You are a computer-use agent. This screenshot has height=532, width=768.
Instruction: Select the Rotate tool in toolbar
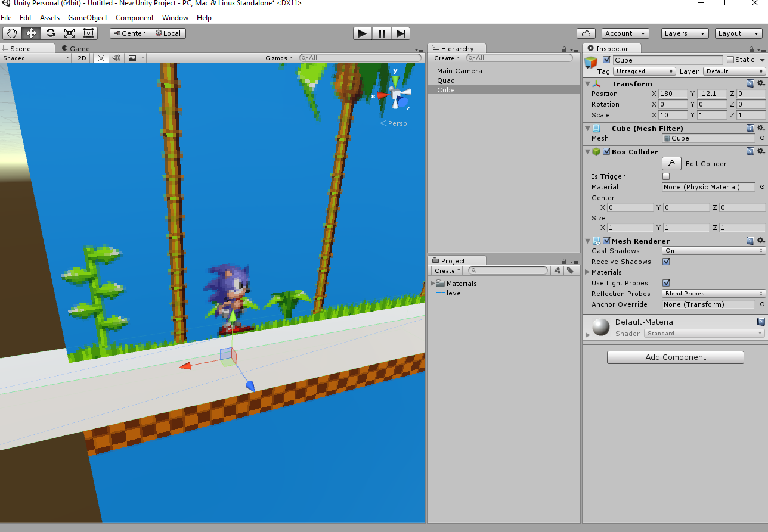50,33
